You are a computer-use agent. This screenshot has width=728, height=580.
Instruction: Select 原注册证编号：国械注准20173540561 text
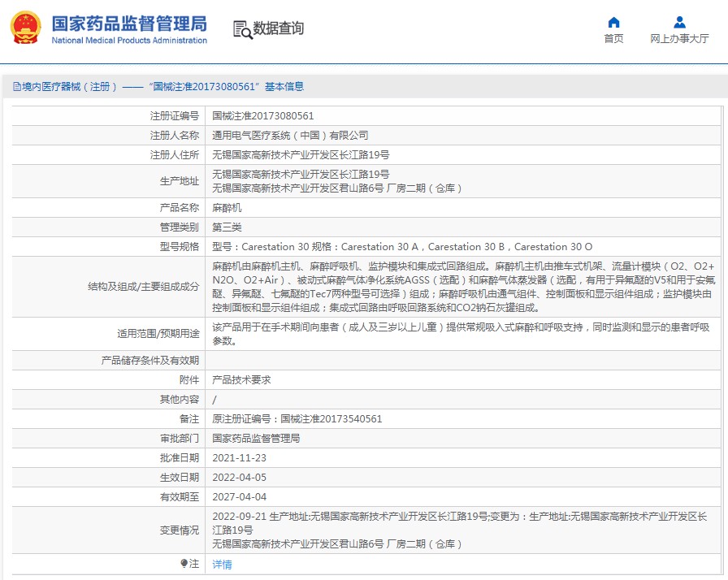click(x=297, y=418)
